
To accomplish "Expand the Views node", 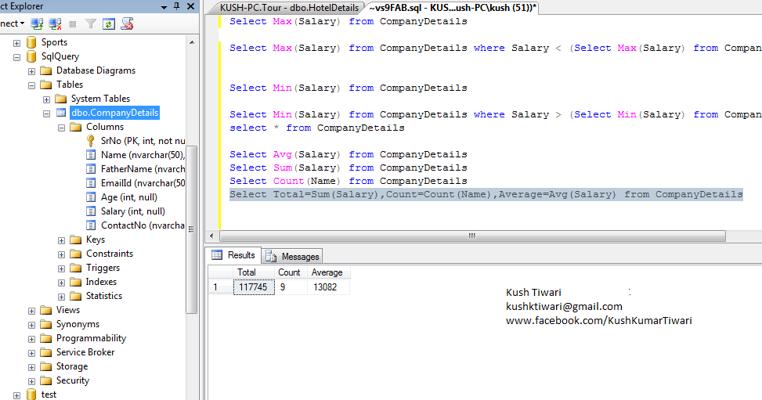I will [x=32, y=311].
